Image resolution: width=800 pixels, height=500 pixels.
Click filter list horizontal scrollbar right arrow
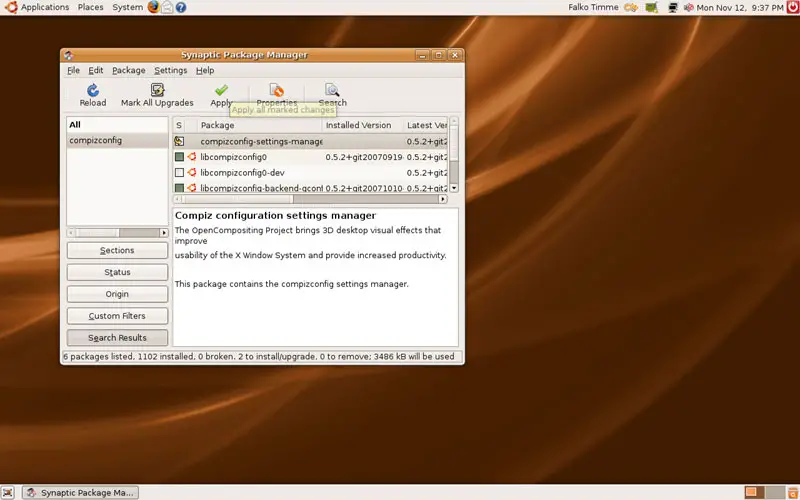click(x=164, y=233)
